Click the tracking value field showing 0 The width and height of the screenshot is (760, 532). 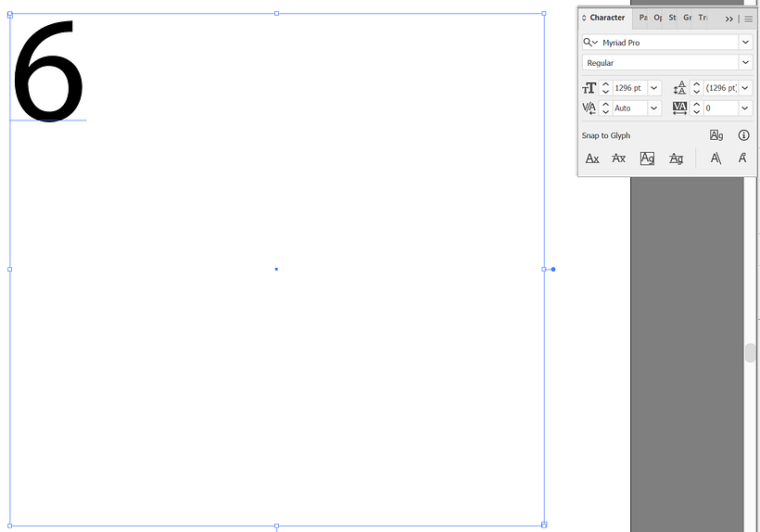[x=719, y=108]
